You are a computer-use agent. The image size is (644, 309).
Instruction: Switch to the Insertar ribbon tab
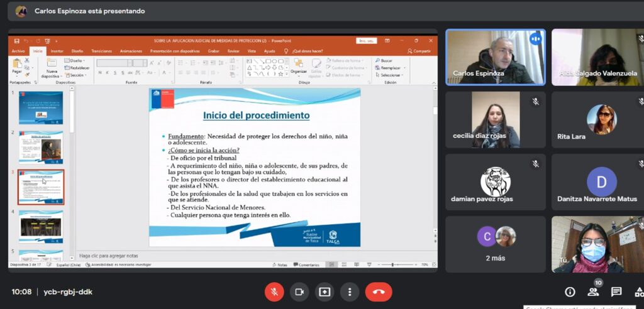(x=57, y=51)
